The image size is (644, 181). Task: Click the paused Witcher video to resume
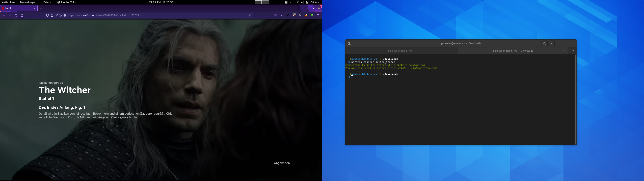[x=161, y=100]
